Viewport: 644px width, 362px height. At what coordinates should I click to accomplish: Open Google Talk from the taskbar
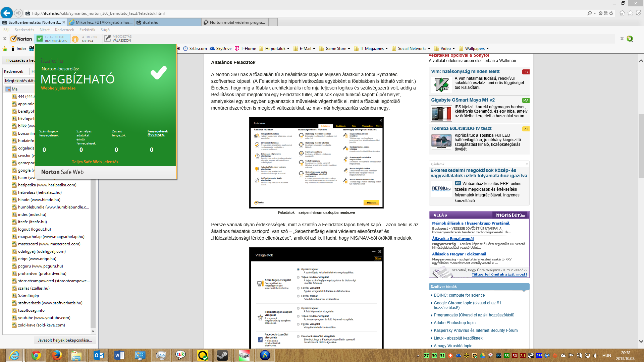[181, 355]
